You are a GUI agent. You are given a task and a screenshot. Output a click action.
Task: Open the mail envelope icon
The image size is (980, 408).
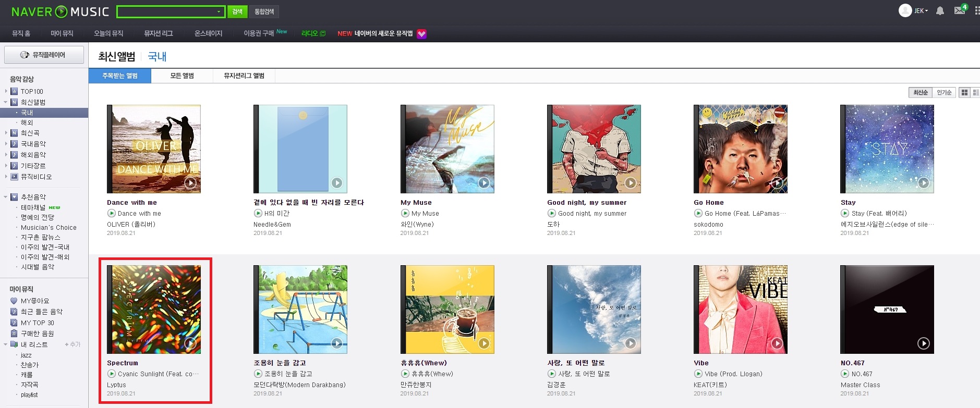[x=960, y=10]
